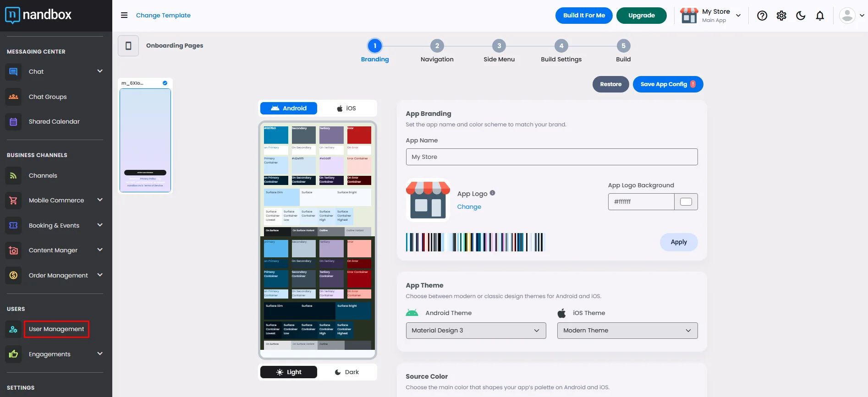Click the App Logo Background hex field

[641, 202]
